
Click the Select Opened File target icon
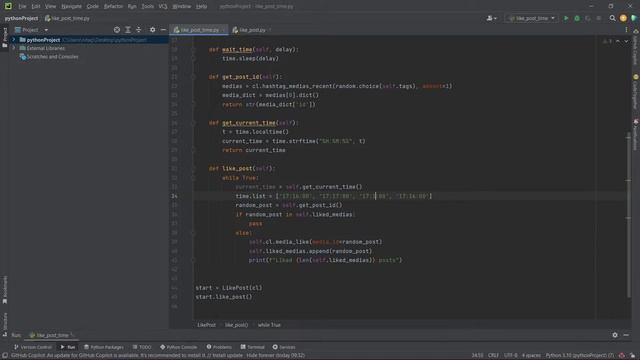pos(117,30)
